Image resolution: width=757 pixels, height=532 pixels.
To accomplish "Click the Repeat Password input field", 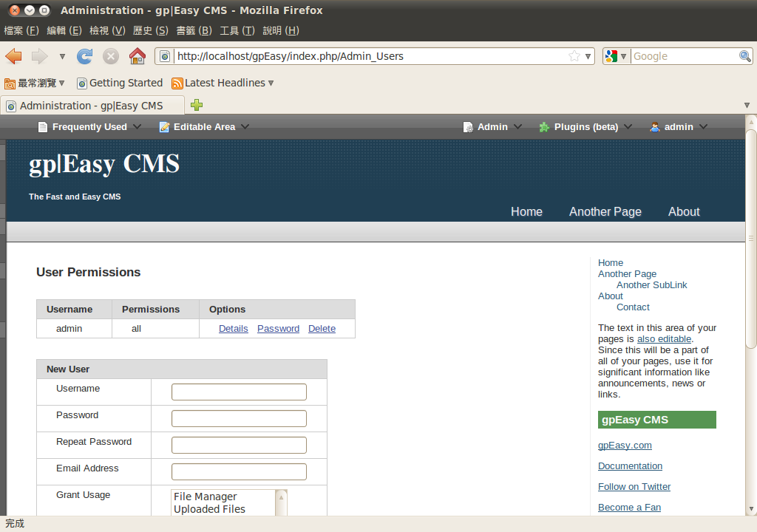I will pos(239,445).
